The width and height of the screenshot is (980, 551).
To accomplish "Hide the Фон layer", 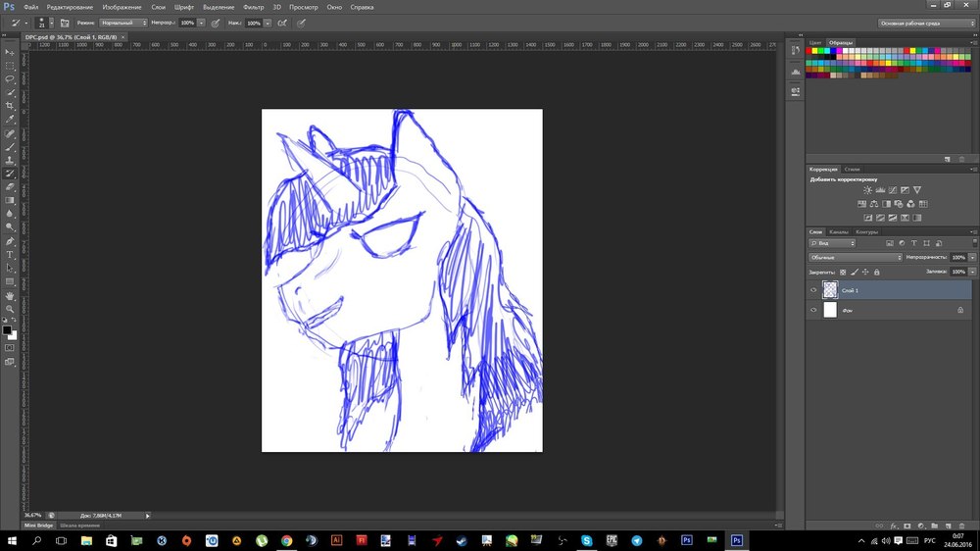I will coord(813,310).
